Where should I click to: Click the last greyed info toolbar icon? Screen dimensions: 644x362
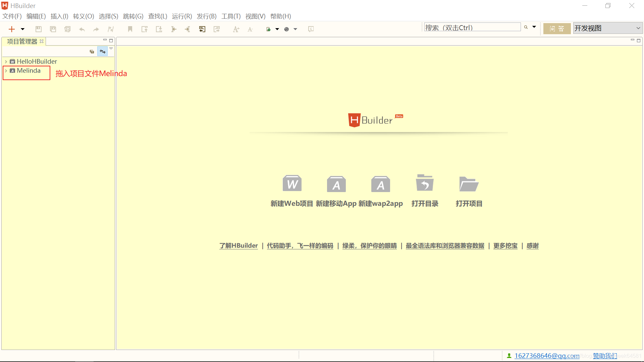311,29
